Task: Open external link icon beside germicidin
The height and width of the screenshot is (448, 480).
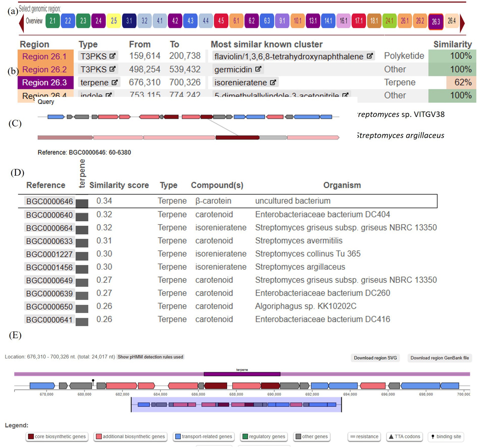Action: (x=258, y=69)
